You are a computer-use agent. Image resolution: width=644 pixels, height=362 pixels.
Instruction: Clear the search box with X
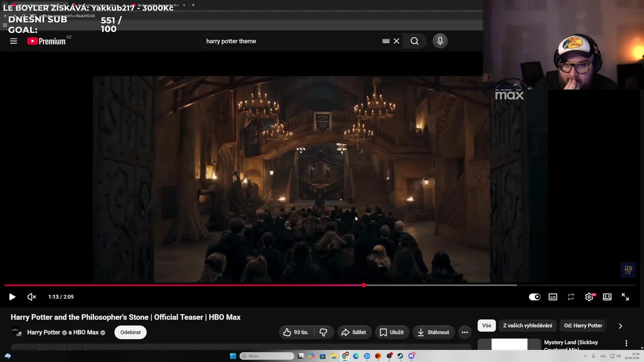coord(396,41)
